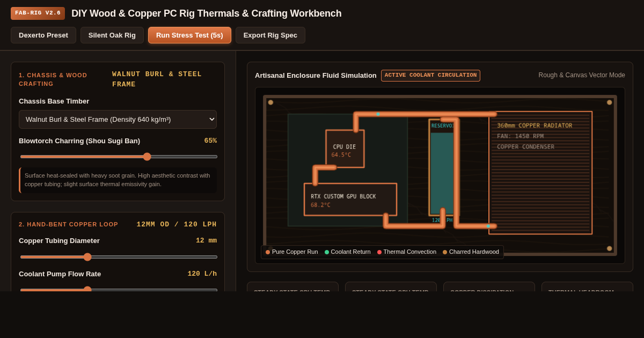This screenshot has height=338, width=644.
Task: Select the CPU DIE block in simulation
Action: click(345, 149)
